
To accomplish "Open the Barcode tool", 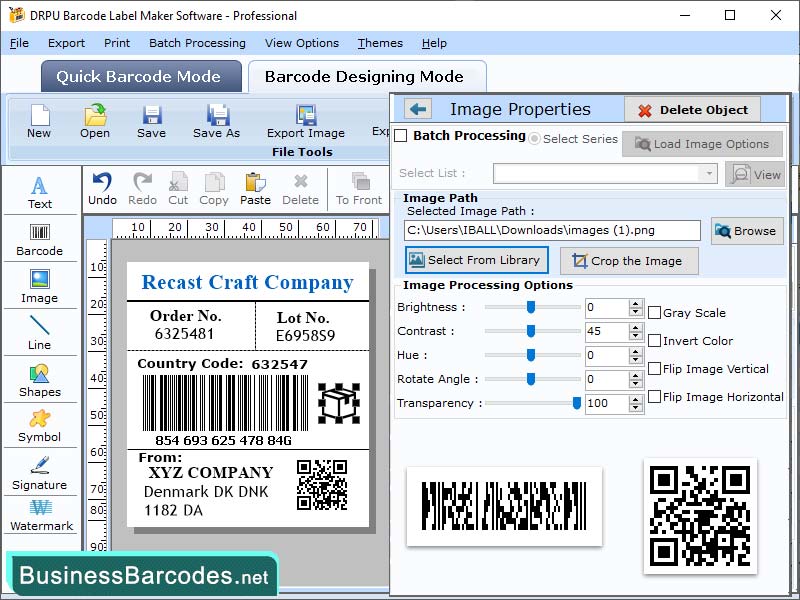I will pos(40,240).
